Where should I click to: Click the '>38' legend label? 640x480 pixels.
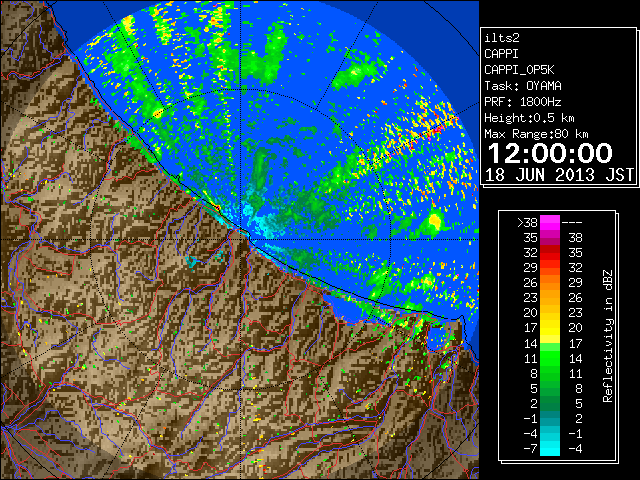(x=527, y=222)
